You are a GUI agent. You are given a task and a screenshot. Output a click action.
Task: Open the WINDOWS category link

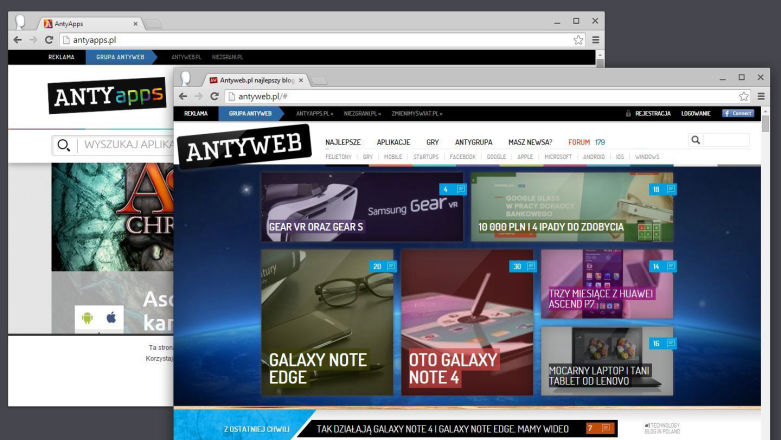point(647,156)
